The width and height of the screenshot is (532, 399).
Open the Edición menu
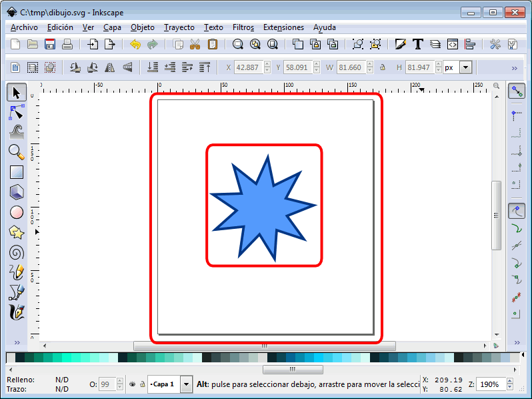60,27
